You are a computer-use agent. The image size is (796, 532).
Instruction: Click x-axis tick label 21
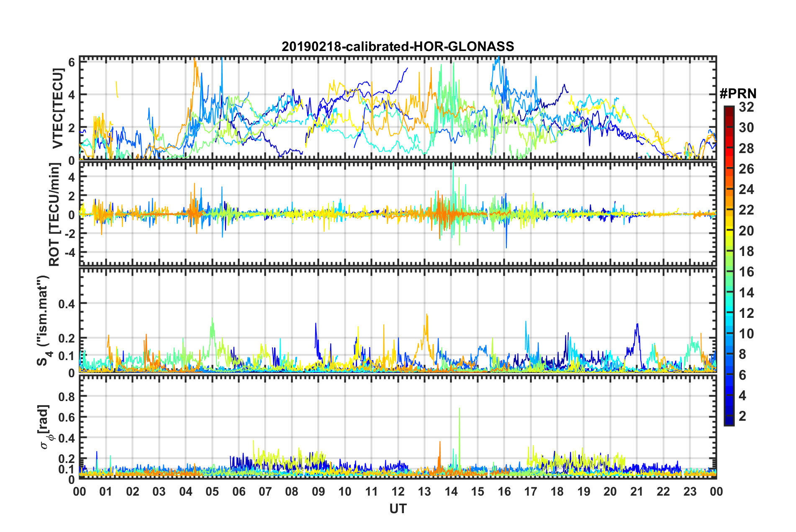(x=637, y=491)
